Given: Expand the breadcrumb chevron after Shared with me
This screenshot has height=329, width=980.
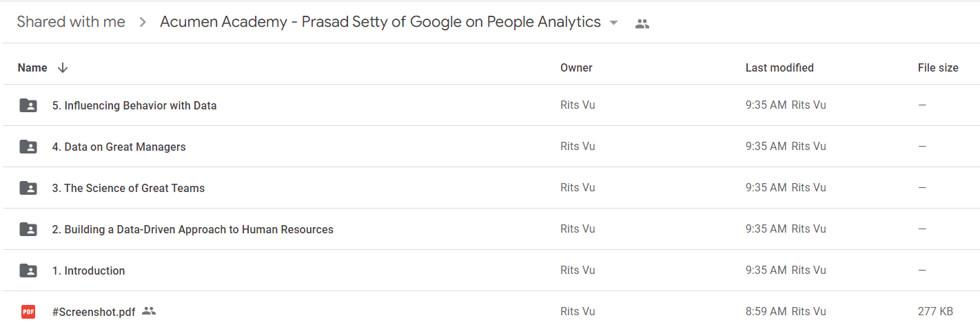Looking at the screenshot, I should coord(143,22).
